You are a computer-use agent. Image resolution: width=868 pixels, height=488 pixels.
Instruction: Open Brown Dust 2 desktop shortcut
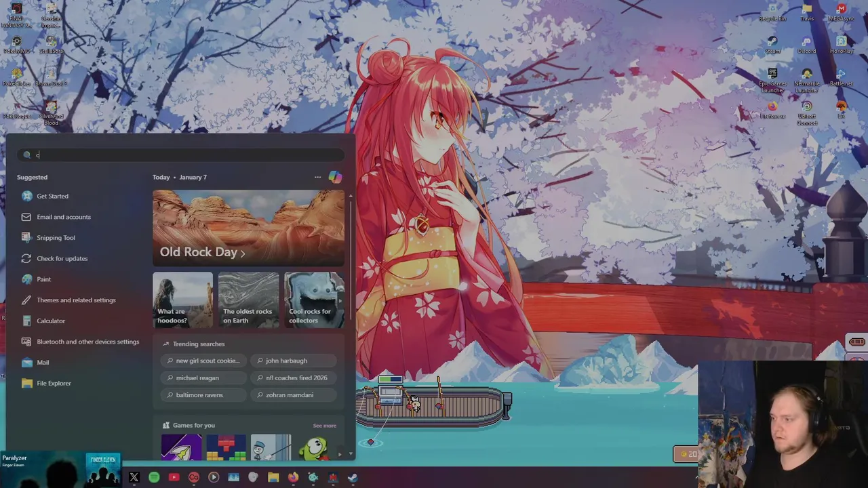(51, 77)
